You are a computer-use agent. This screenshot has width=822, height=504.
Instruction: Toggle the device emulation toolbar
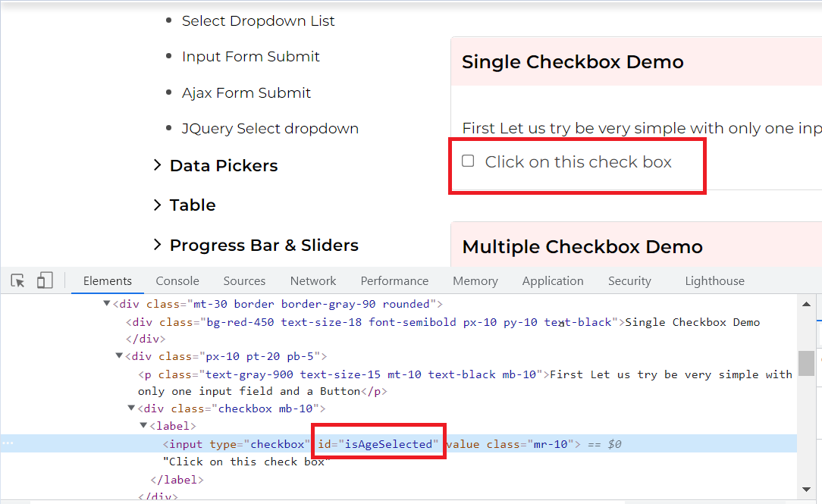(44, 280)
